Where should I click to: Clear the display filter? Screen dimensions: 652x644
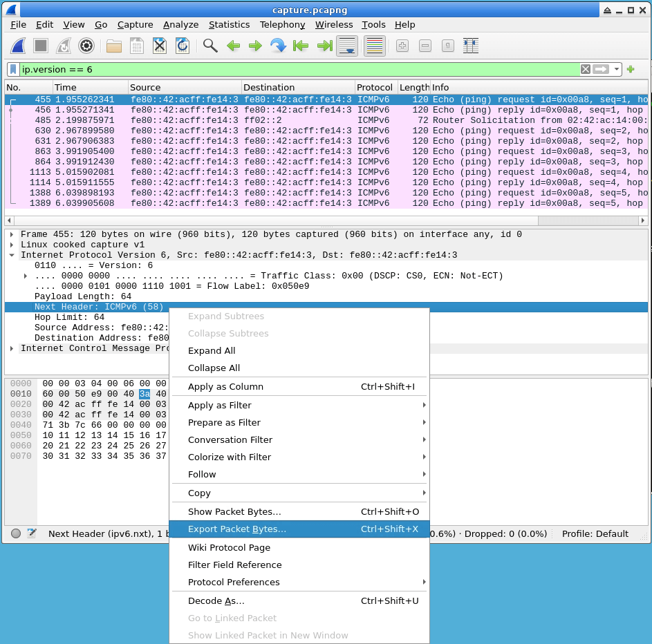tap(586, 69)
